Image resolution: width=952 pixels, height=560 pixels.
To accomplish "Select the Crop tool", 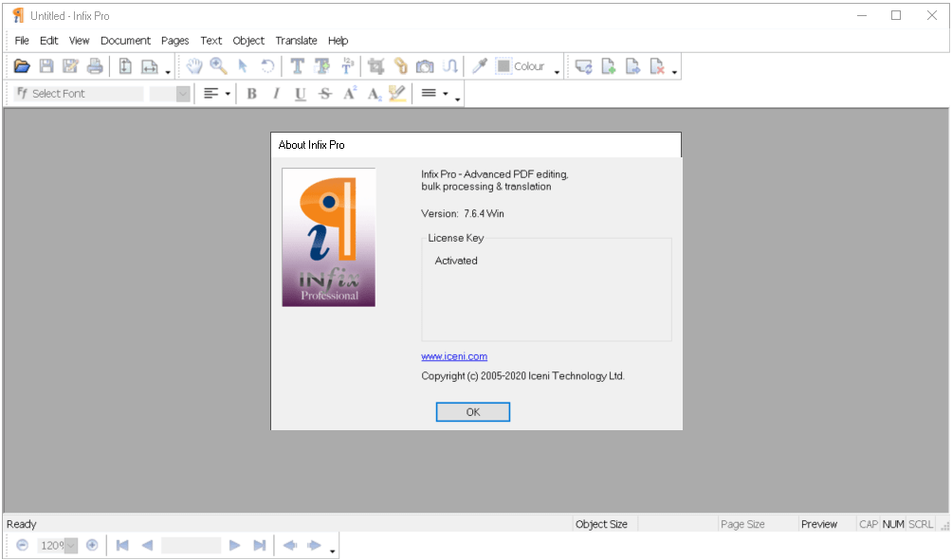I will tap(375, 66).
